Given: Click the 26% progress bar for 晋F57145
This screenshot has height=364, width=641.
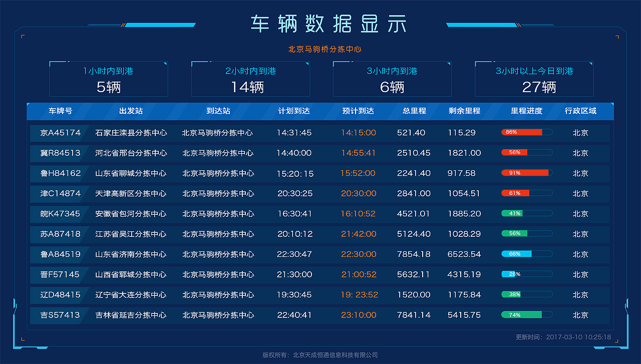Looking at the screenshot, I should [527, 274].
